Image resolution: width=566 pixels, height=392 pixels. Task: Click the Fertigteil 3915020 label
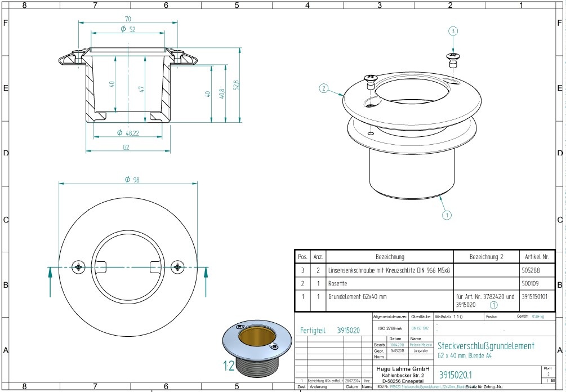point(330,330)
